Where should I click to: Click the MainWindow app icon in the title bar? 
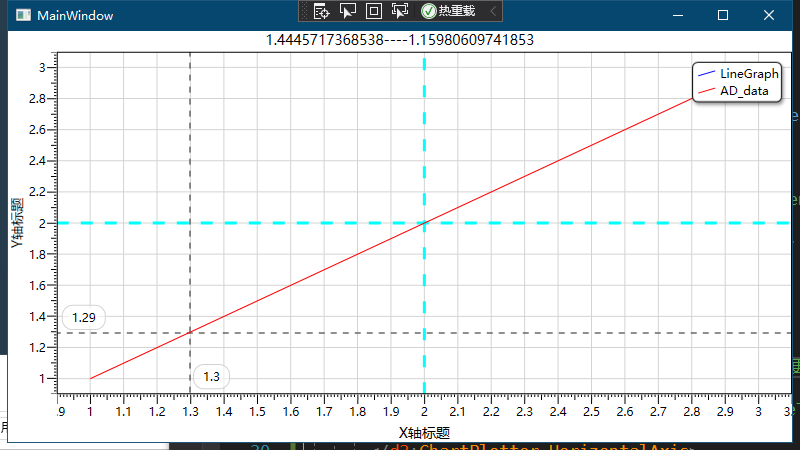[x=23, y=15]
